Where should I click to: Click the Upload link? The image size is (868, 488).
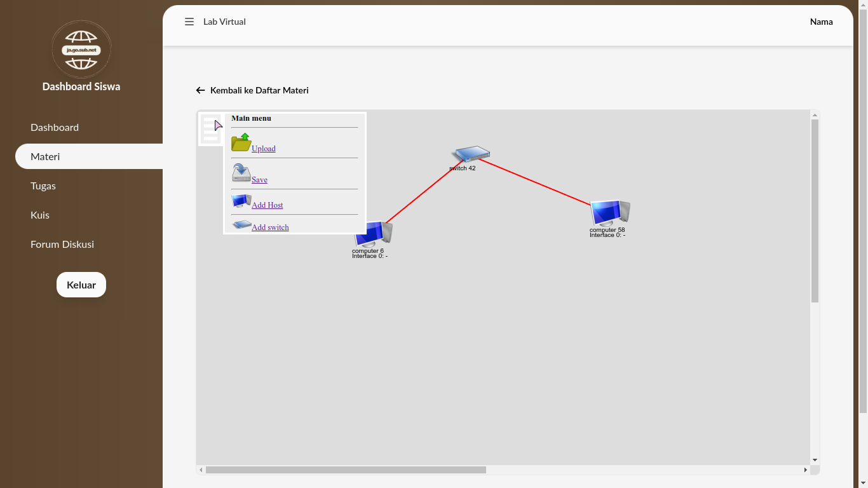[264, 149]
